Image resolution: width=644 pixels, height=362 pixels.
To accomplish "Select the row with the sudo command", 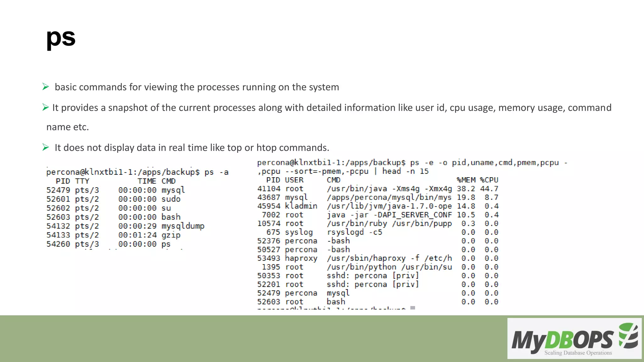I will coord(113,199).
